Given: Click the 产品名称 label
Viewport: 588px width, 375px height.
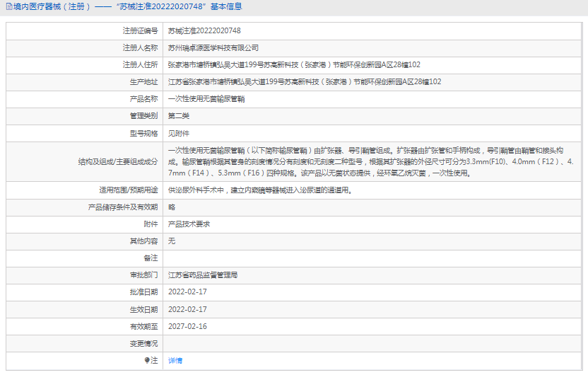Looking at the screenshot, I should click(x=144, y=99).
